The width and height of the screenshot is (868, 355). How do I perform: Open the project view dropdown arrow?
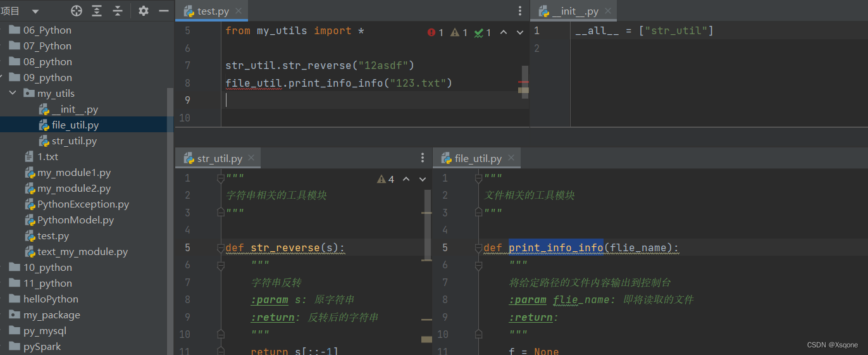point(35,11)
